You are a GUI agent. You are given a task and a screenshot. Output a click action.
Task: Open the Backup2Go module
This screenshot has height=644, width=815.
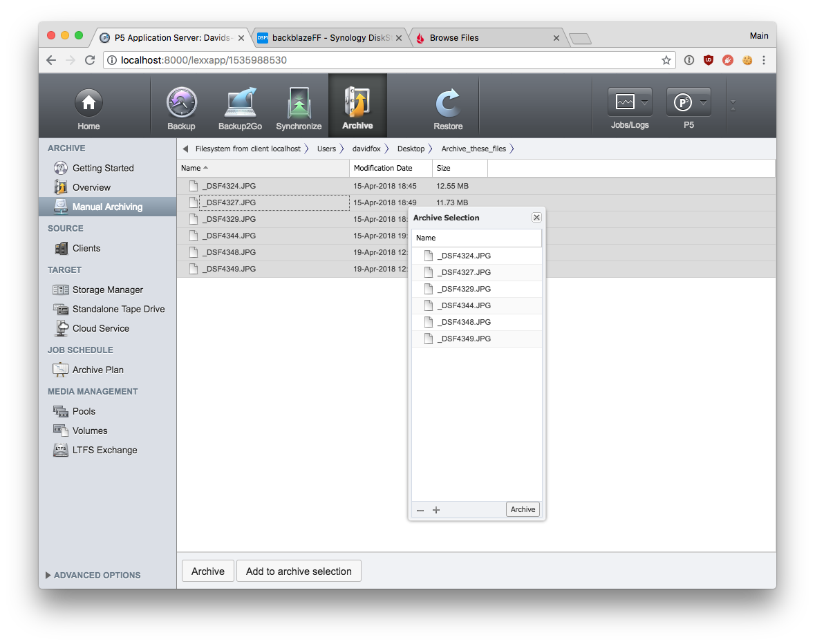[x=240, y=108]
